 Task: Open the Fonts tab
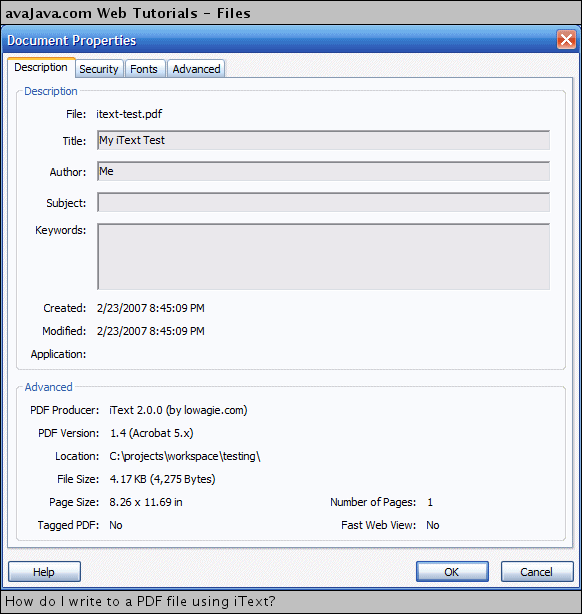pos(144,69)
